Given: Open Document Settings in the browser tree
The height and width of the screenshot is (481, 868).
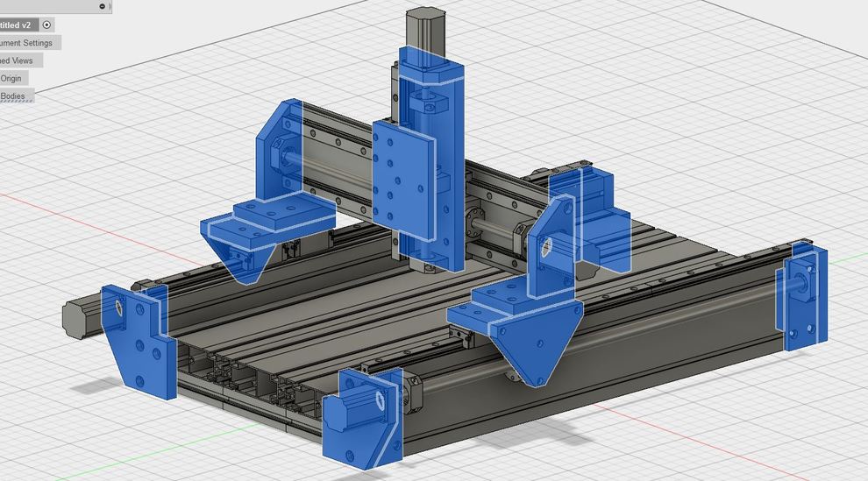Looking at the screenshot, I should click(26, 43).
